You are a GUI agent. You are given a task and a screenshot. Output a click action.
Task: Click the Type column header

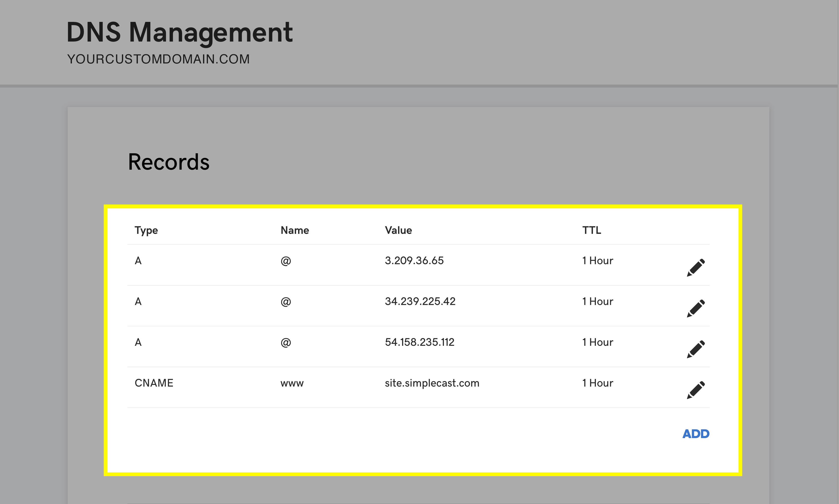click(146, 231)
